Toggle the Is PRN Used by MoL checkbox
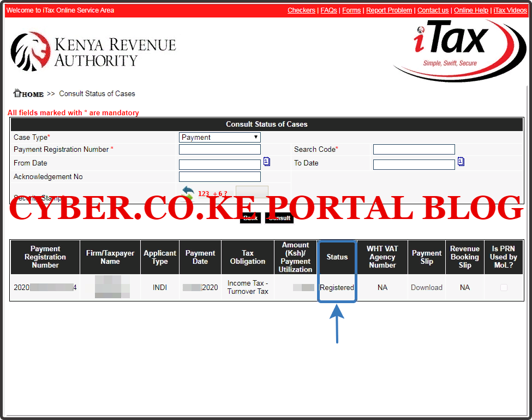This screenshot has height=420, width=532. point(504,288)
